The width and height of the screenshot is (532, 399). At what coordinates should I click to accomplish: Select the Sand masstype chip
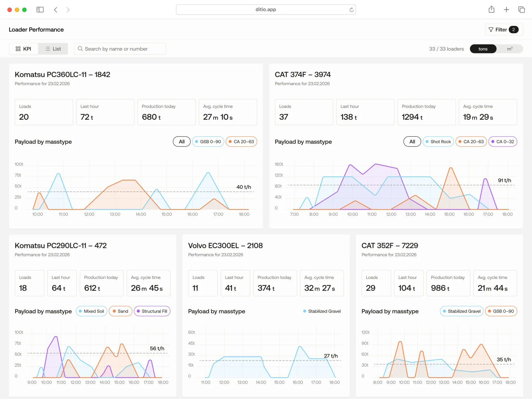coord(120,311)
